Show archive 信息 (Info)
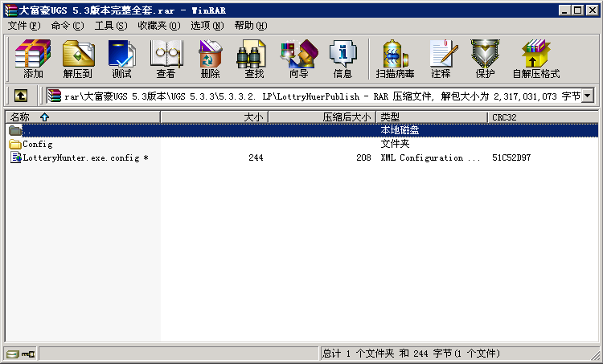The image size is (603, 364). point(343,59)
